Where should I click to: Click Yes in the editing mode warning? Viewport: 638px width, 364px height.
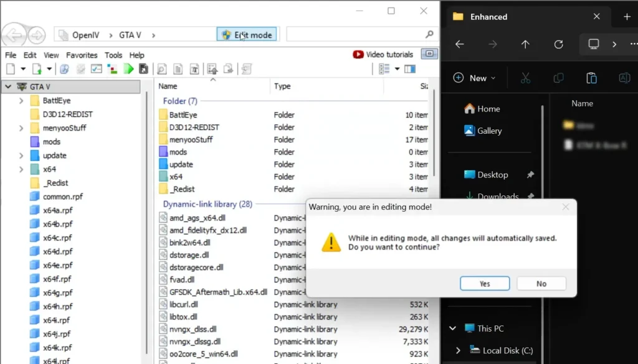[x=485, y=283]
